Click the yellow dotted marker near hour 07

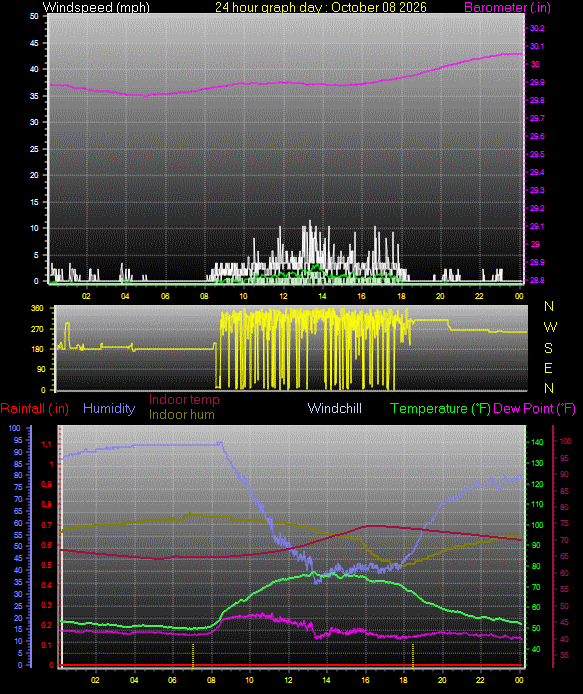(x=193, y=655)
